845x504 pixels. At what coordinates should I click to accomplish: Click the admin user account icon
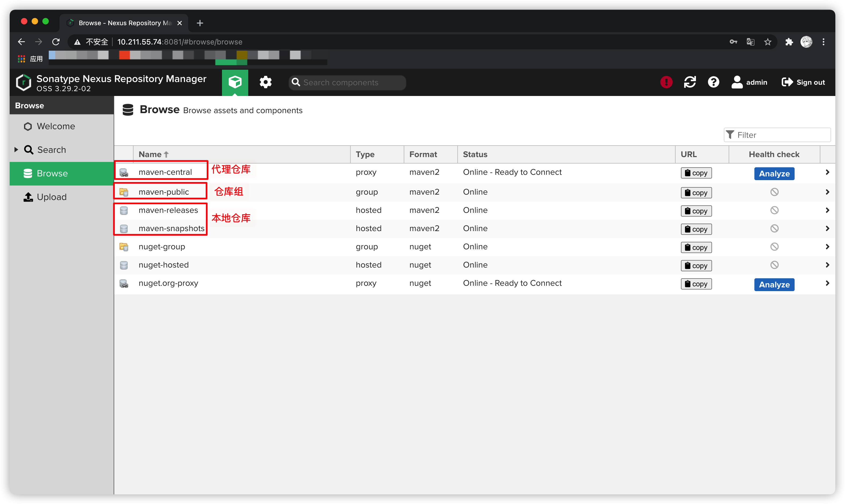[736, 82]
